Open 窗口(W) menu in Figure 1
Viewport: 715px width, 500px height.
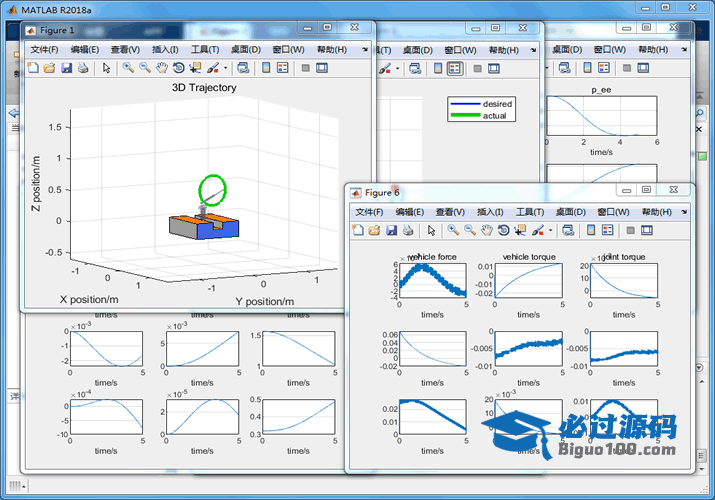(288, 49)
